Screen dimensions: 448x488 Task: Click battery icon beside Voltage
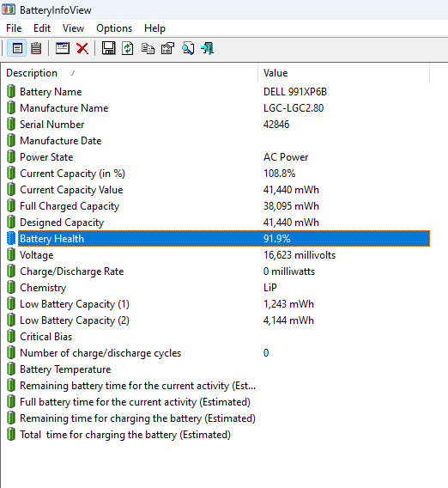[x=11, y=255]
